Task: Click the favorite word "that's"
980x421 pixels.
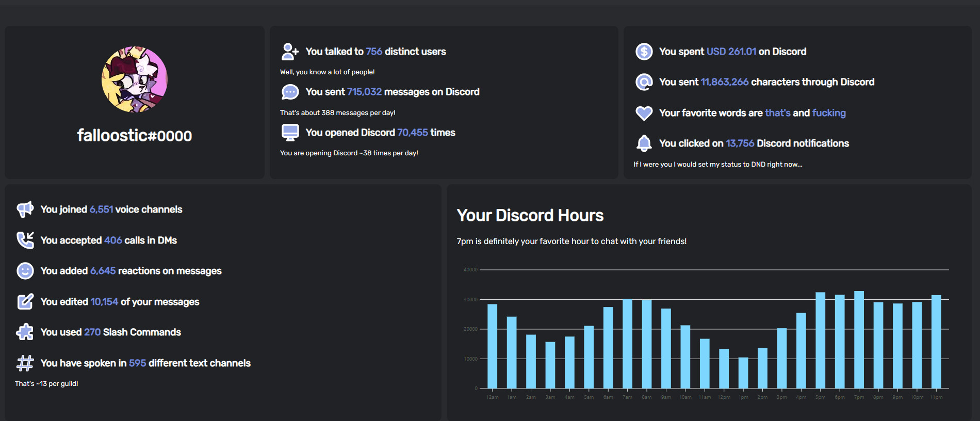Action: (x=778, y=113)
